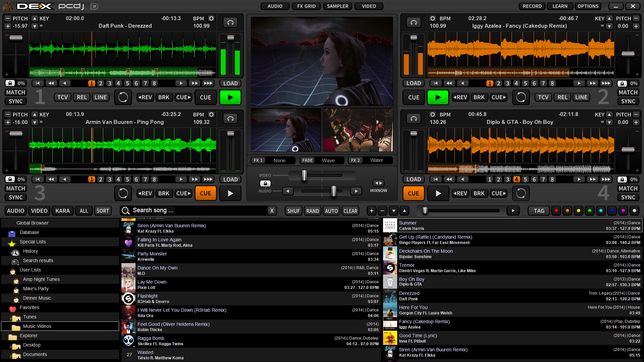644x362 pixels.
Task: Toggle the AUTO button in playlist controls
Action: pyautogui.click(x=331, y=210)
